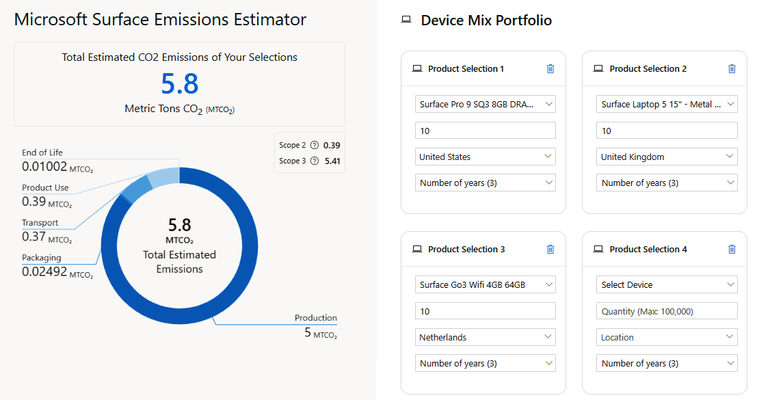770x400 pixels.
Task: Open Surface Laptop 5 15" device dropdown
Action: point(667,104)
